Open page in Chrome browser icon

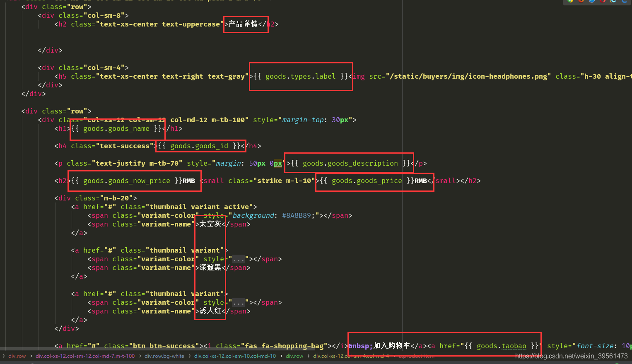(570, 1)
